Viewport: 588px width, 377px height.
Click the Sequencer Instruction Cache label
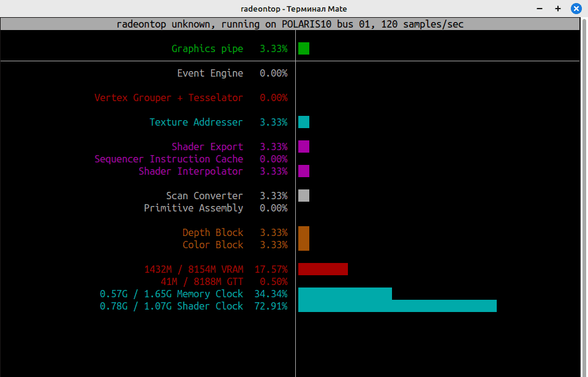tap(168, 159)
